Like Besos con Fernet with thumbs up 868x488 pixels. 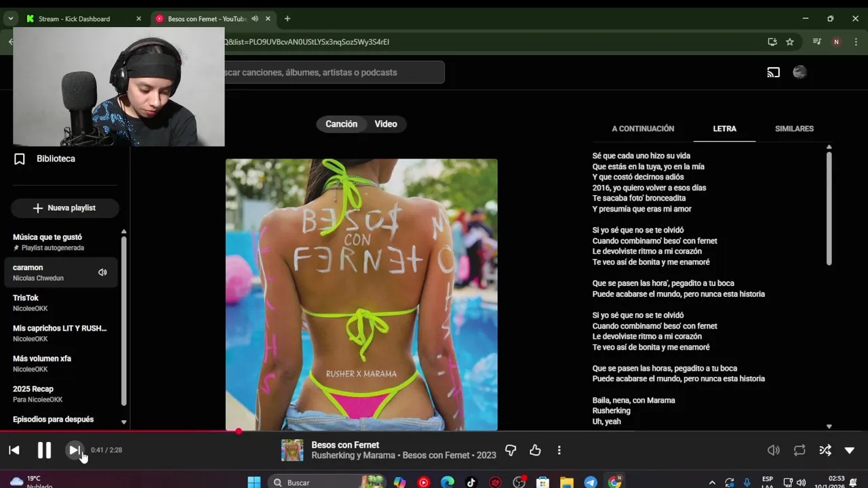tap(535, 450)
